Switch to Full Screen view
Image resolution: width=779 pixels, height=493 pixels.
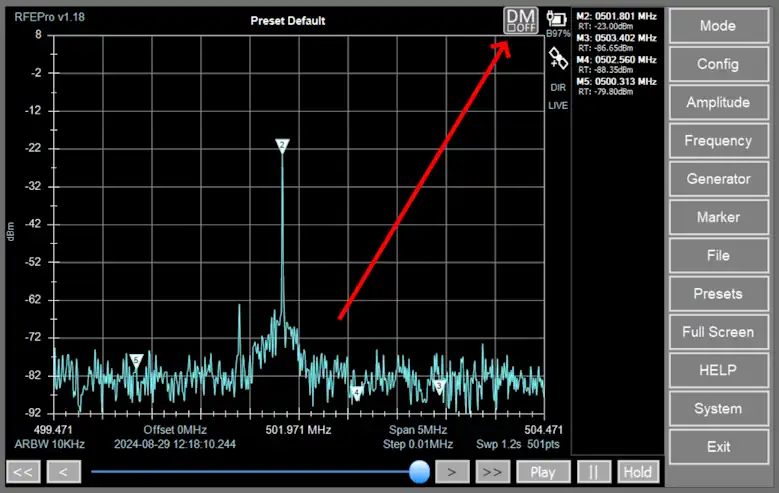point(718,332)
